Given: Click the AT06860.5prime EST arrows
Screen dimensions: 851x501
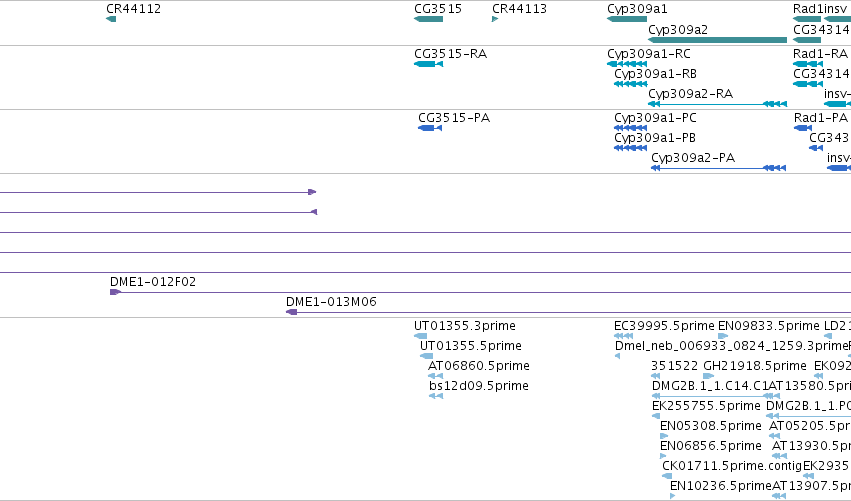Looking at the screenshot, I should point(435,376).
